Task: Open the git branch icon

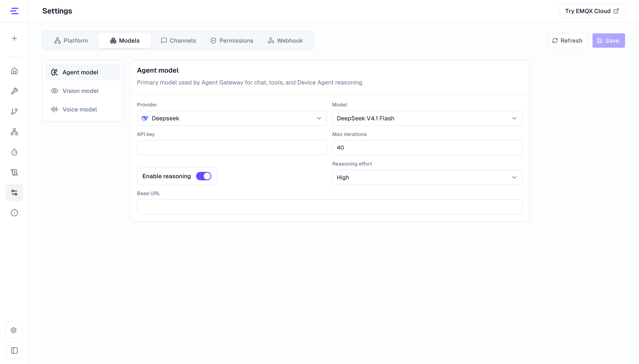Action: click(14, 111)
